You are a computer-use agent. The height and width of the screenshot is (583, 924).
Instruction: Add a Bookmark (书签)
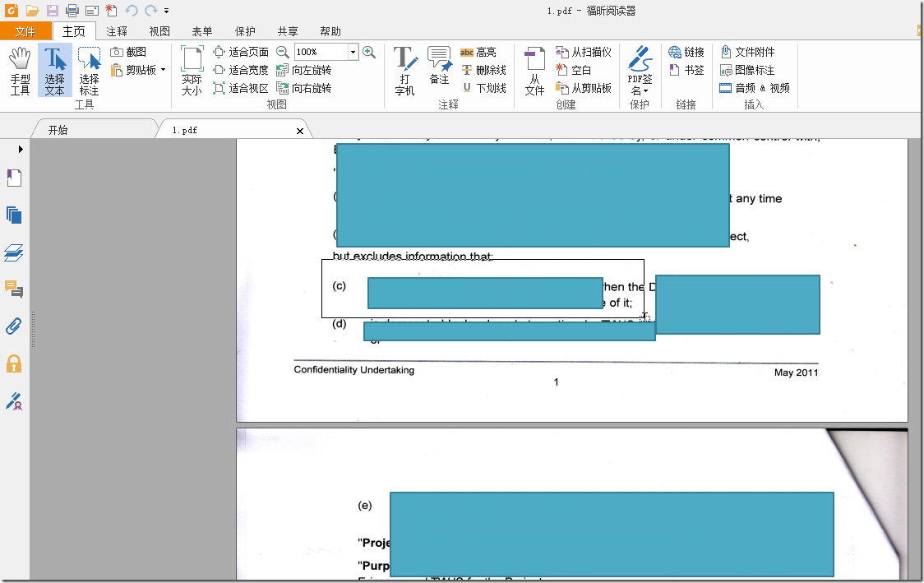686,70
